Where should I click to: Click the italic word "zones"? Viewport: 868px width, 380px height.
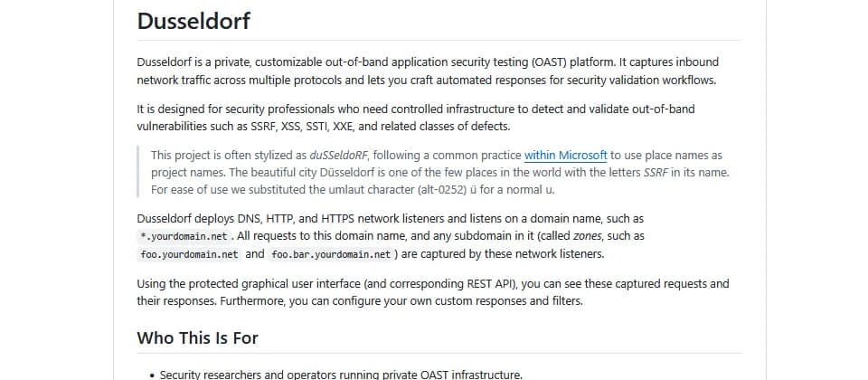[587, 236]
